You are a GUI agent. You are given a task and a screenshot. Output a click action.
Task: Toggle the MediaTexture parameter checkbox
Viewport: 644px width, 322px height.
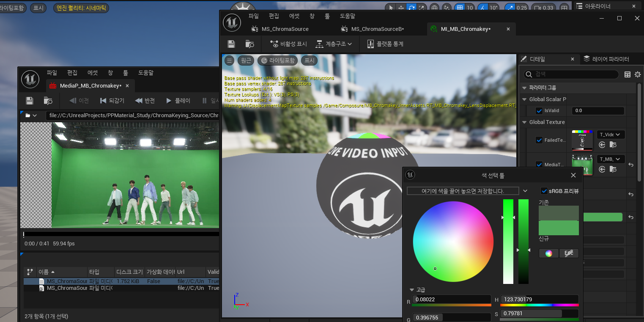tap(539, 165)
